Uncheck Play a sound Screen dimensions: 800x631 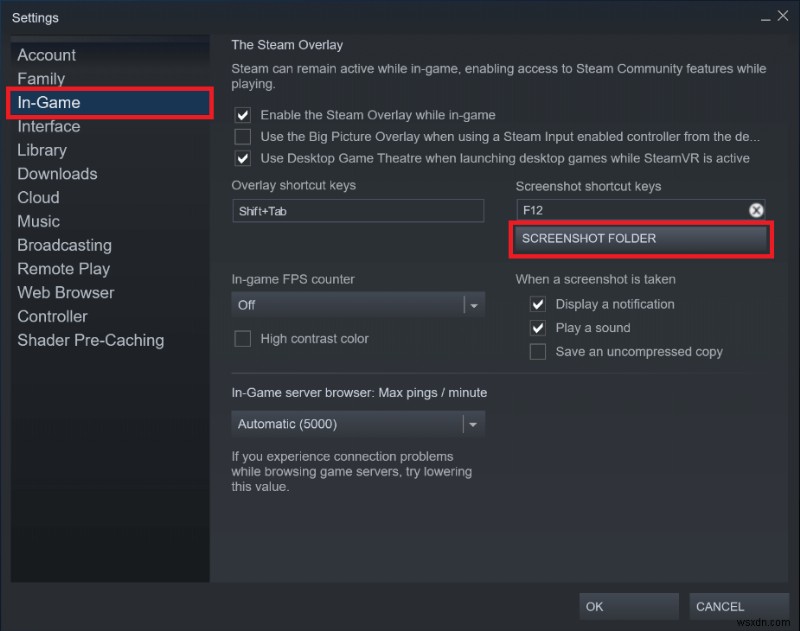pyautogui.click(x=537, y=327)
